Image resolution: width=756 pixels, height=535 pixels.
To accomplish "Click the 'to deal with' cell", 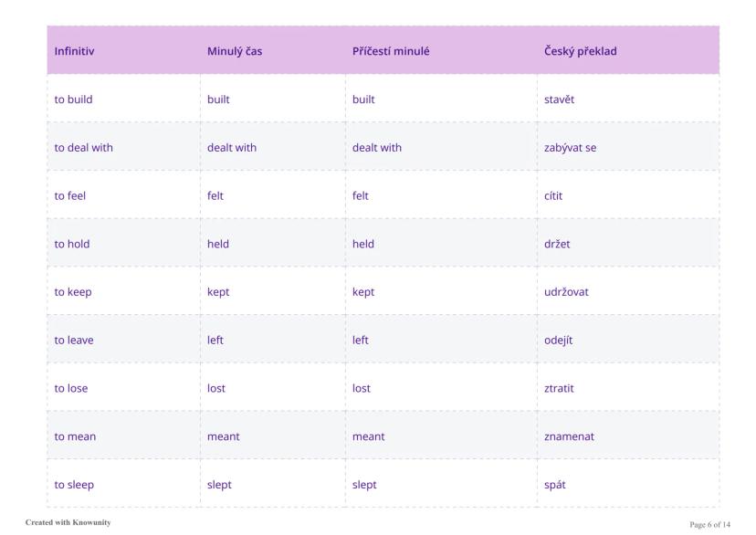I will pyautogui.click(x=83, y=147).
